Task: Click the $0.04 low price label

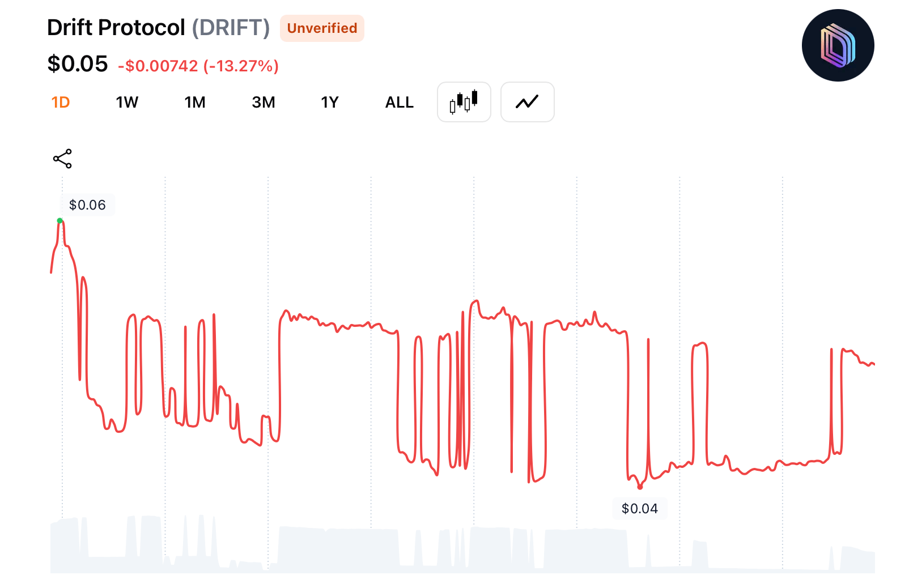Action: point(640,508)
